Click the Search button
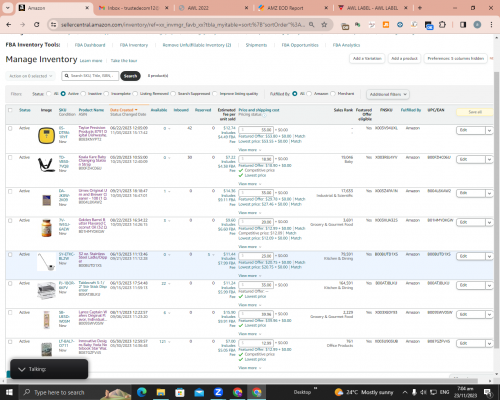 click(130, 76)
